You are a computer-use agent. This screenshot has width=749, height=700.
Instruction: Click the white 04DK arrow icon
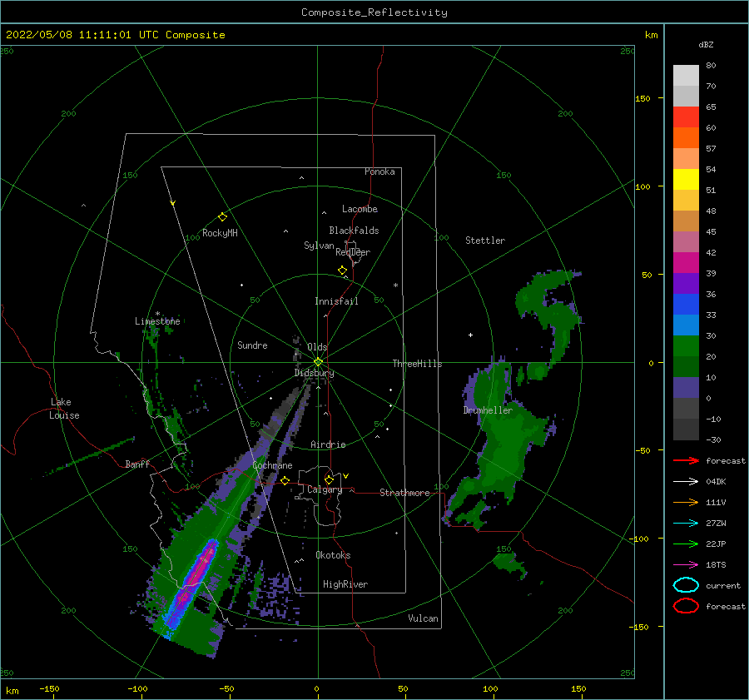686,482
